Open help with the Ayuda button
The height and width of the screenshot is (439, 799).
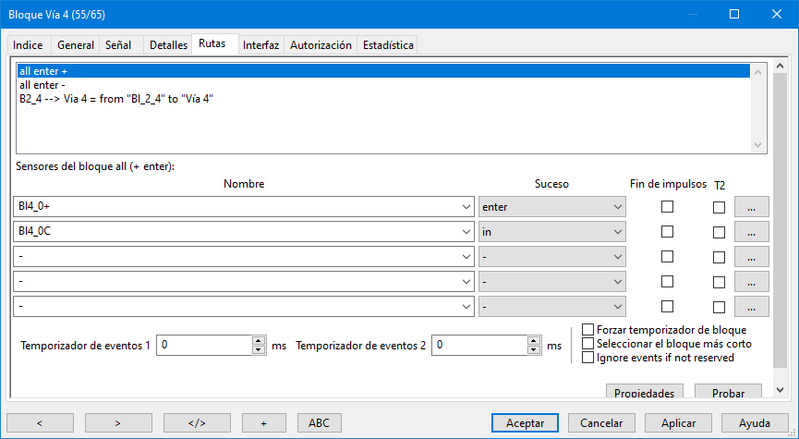755,423
